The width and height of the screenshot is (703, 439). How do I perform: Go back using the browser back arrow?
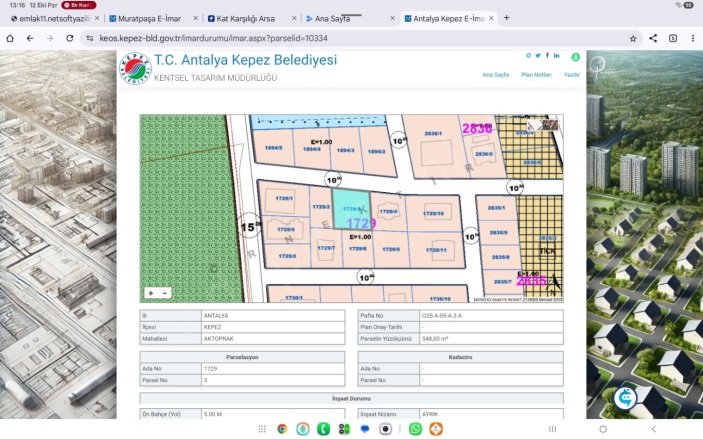click(x=31, y=38)
